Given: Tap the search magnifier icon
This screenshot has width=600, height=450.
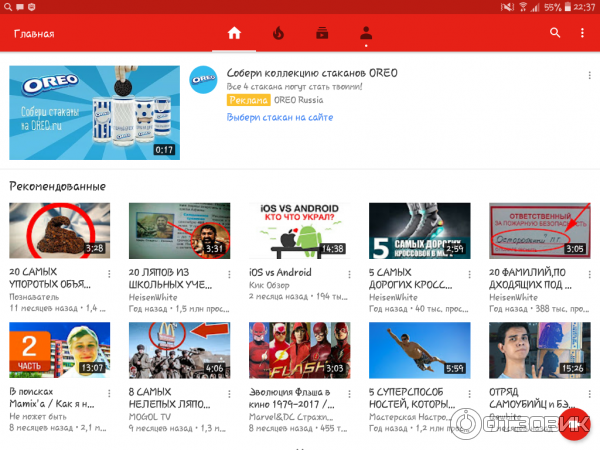Looking at the screenshot, I should 555,33.
